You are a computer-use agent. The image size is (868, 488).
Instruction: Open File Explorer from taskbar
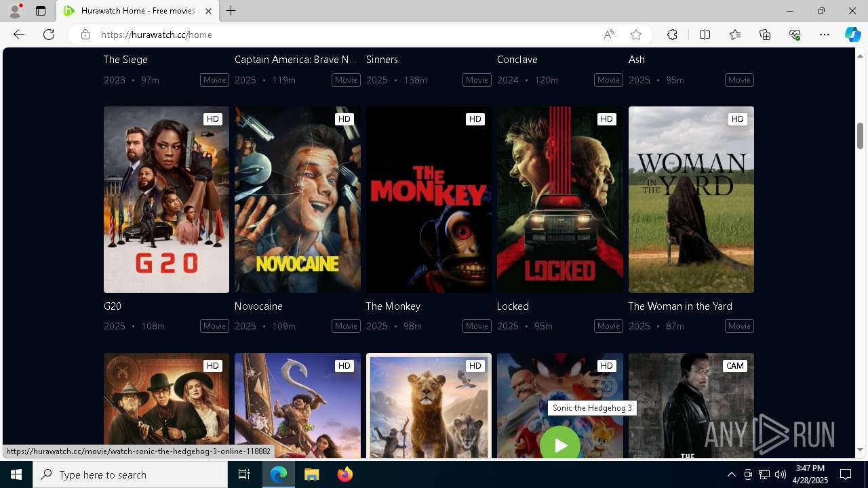click(311, 474)
